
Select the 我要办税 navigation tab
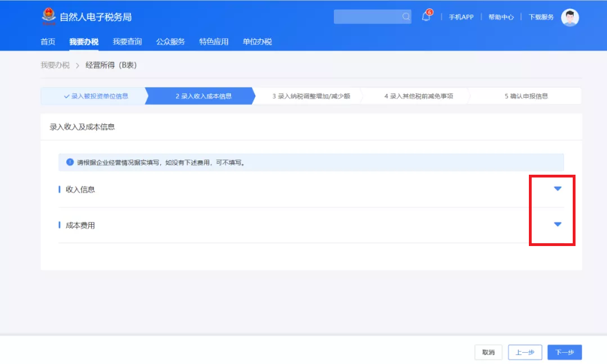point(84,42)
